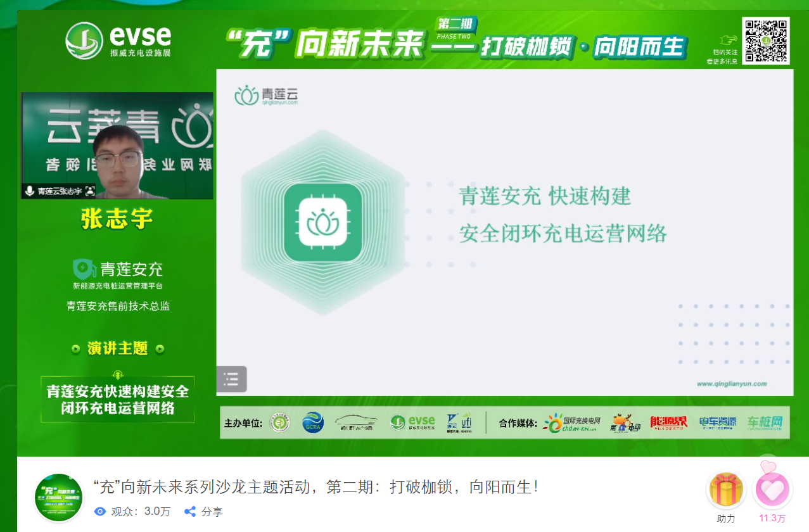
Task: Click the audience eye icon
Action: [x=99, y=511]
